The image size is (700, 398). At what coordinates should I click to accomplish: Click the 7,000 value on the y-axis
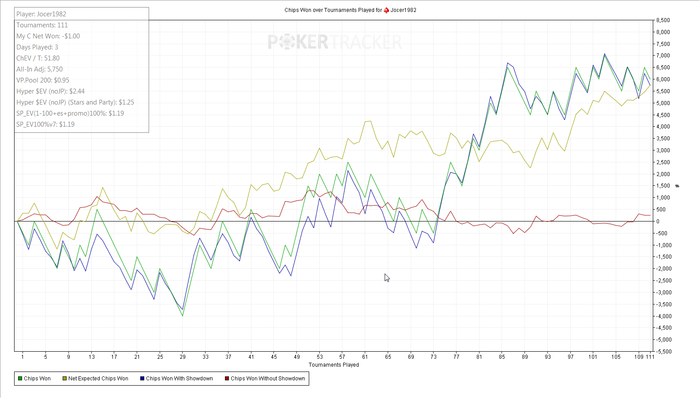[x=663, y=56]
